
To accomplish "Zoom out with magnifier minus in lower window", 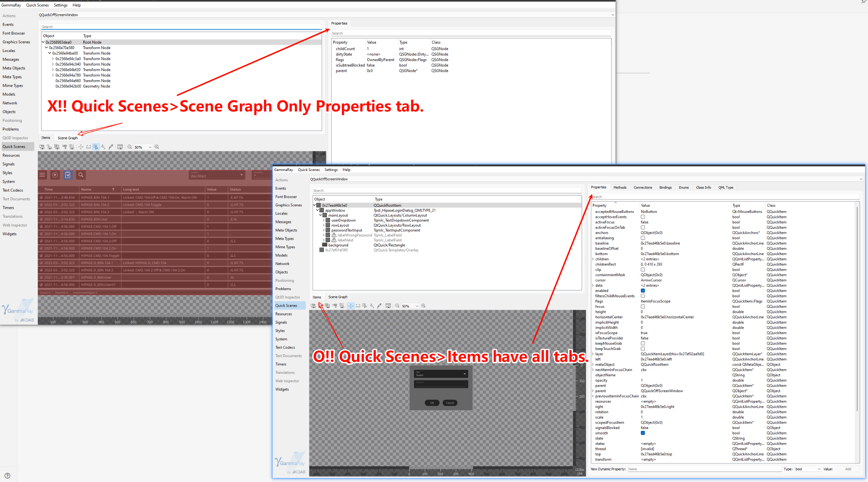I will [397, 306].
